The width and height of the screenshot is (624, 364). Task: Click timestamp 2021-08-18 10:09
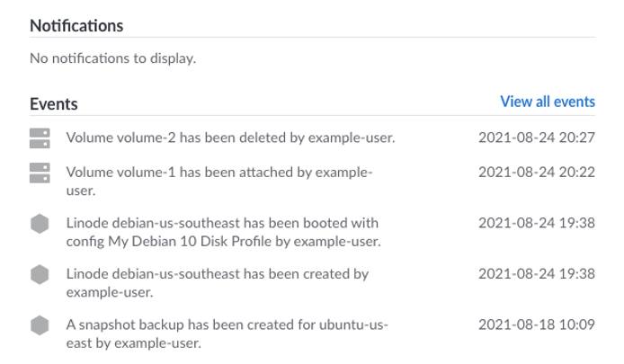(x=536, y=324)
